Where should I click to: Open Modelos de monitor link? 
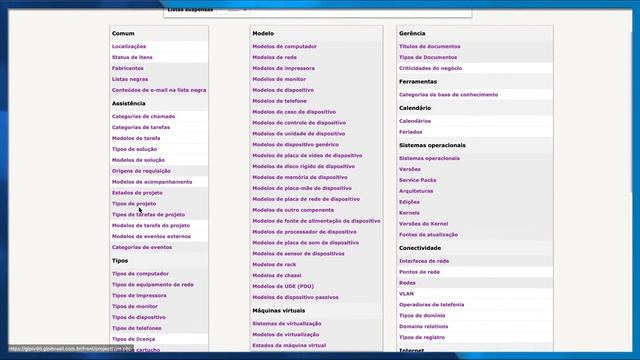coord(279,79)
